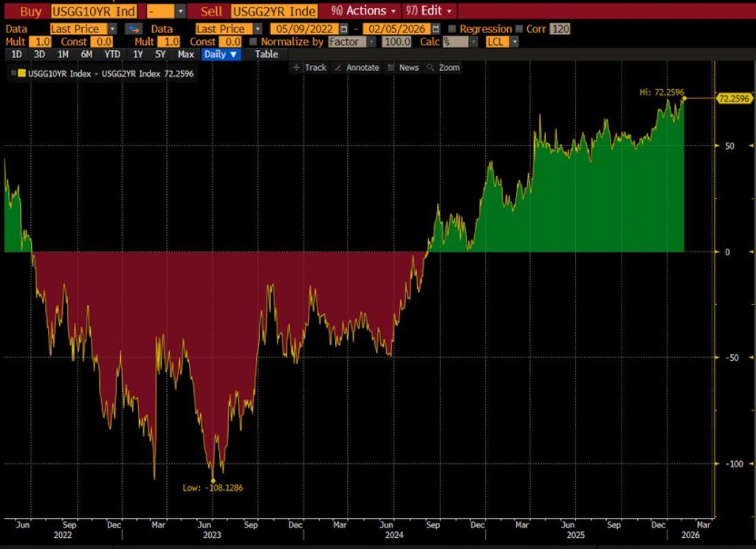Select the YTD time range
The height and width of the screenshot is (549, 756).
[x=112, y=55]
